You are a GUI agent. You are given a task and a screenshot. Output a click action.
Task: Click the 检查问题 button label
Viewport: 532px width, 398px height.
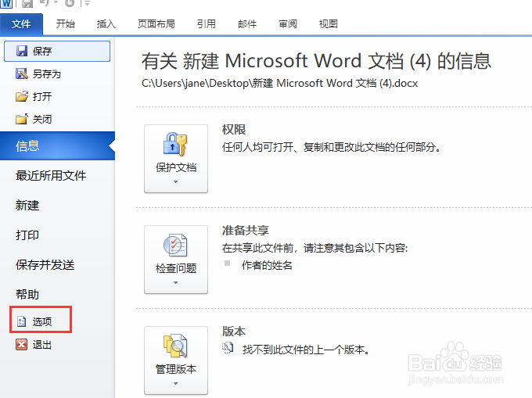click(176, 268)
